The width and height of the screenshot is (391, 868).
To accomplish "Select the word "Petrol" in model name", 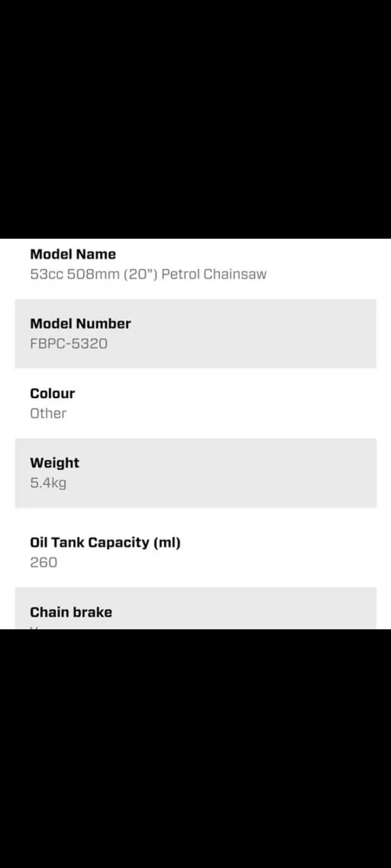I will (x=180, y=274).
